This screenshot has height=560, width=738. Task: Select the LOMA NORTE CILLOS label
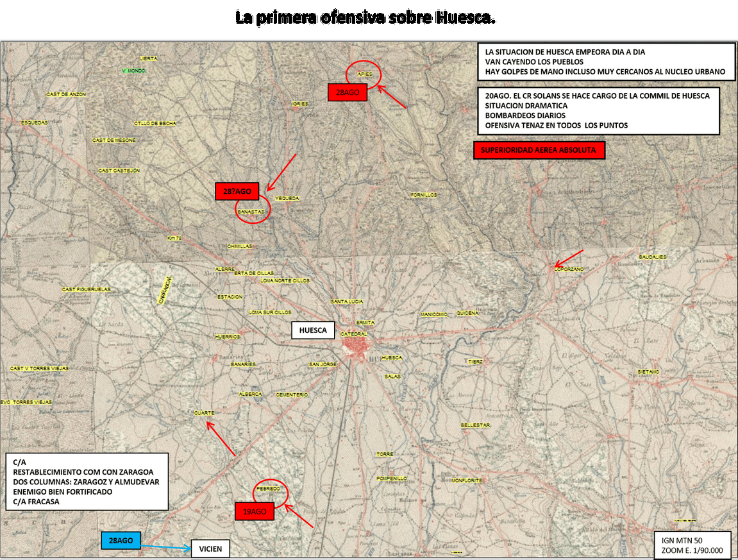[285, 280]
